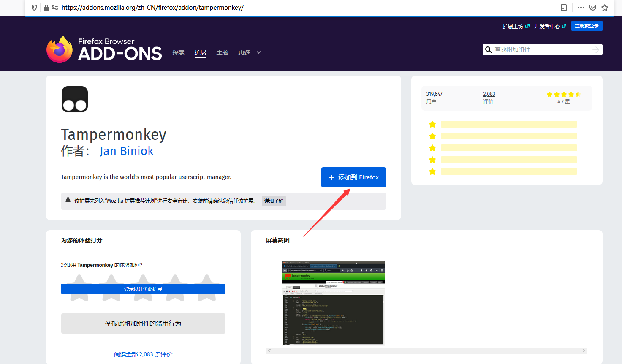
Task: Open 扩展工坊 external link
Action: [516, 26]
